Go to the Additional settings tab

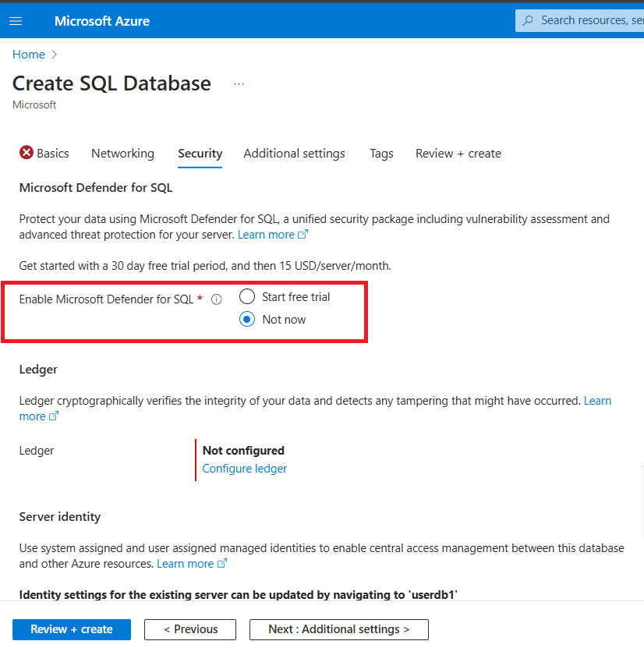[294, 154]
